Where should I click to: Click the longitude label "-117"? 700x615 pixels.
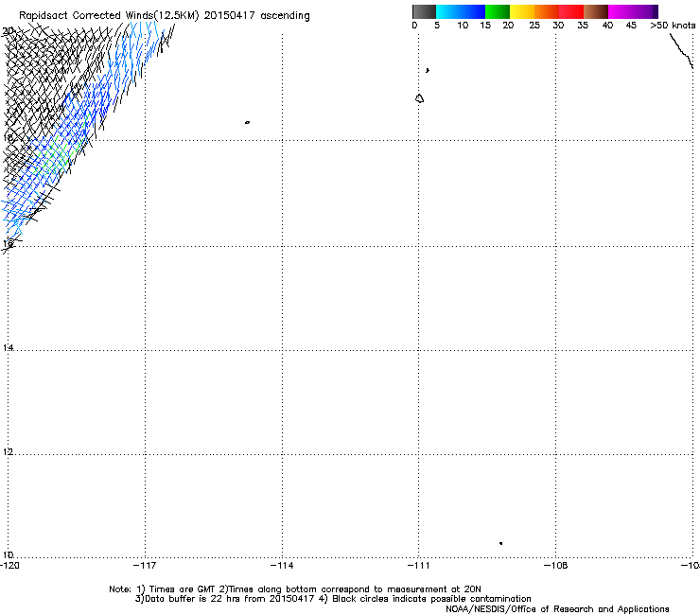tap(145, 566)
